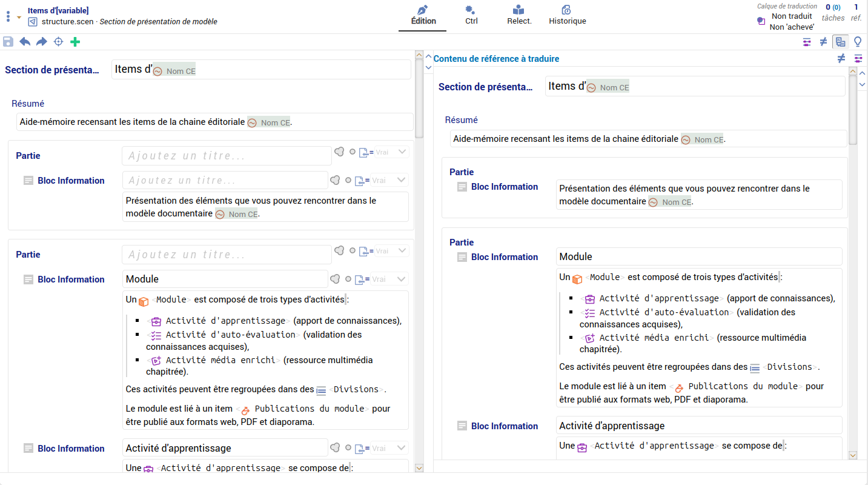Image resolution: width=868 pixels, height=485 pixels.
Task: Switch to the Relect. tab
Action: pyautogui.click(x=519, y=15)
